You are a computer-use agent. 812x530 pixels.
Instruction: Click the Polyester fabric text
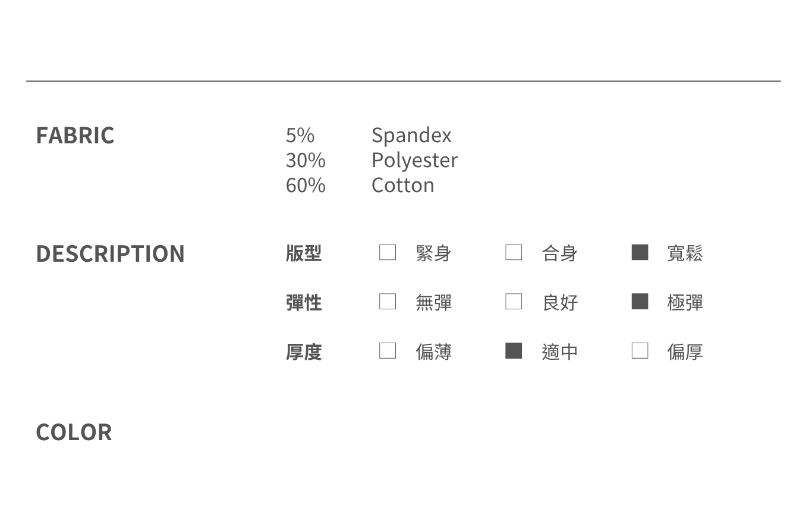pos(414,161)
